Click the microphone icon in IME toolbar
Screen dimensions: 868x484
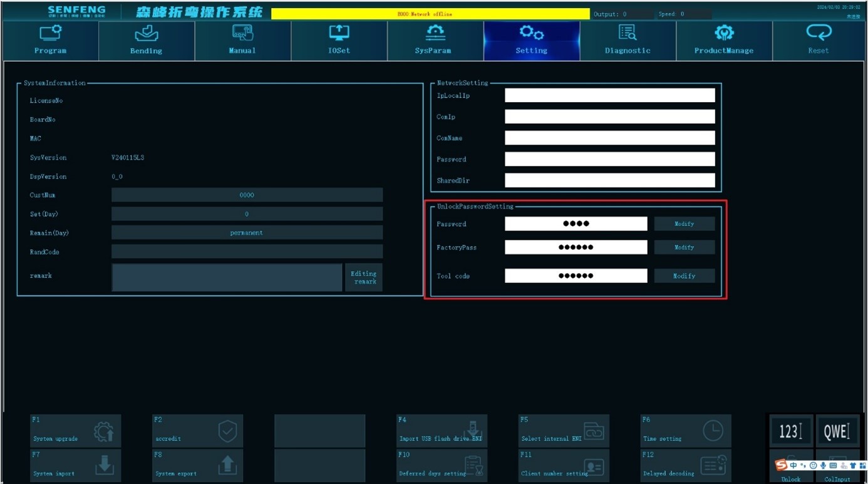823,466
